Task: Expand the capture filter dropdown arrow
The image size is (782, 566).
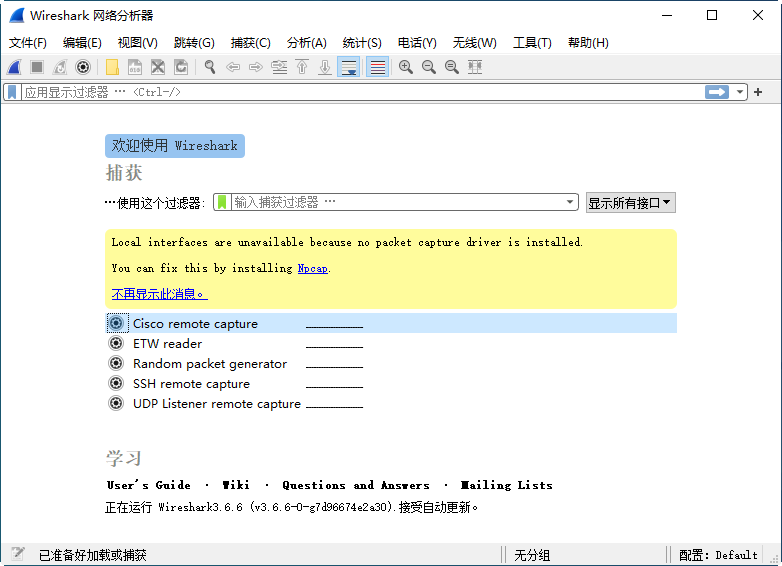Action: click(570, 202)
